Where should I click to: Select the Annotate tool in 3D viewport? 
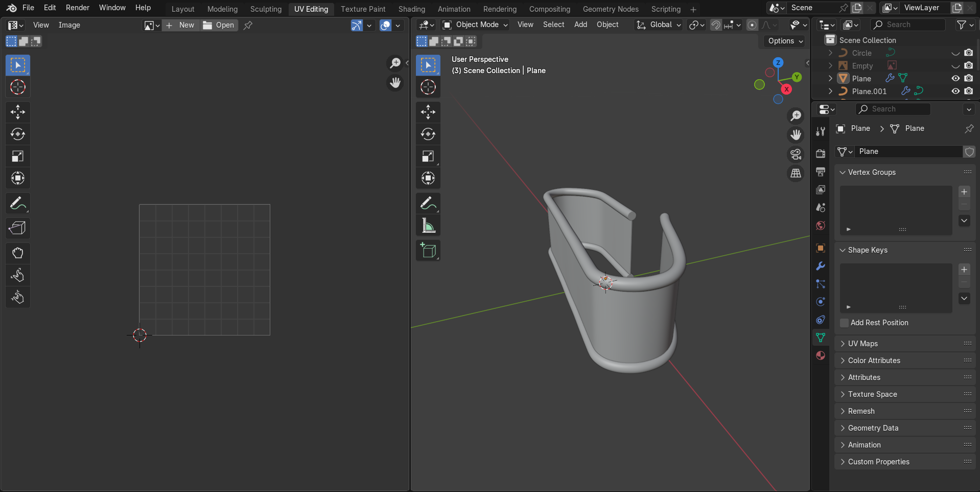[x=428, y=203]
